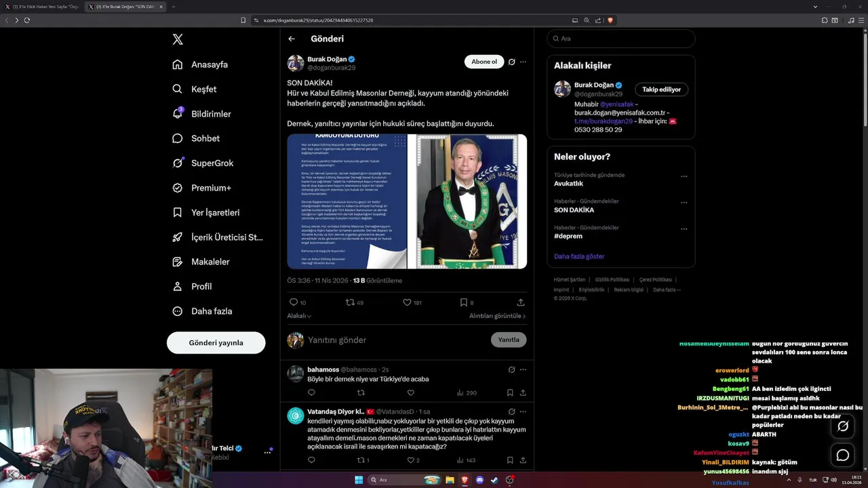The image size is (868, 488).
Task: Like the bahamoss reply
Action: (410, 392)
